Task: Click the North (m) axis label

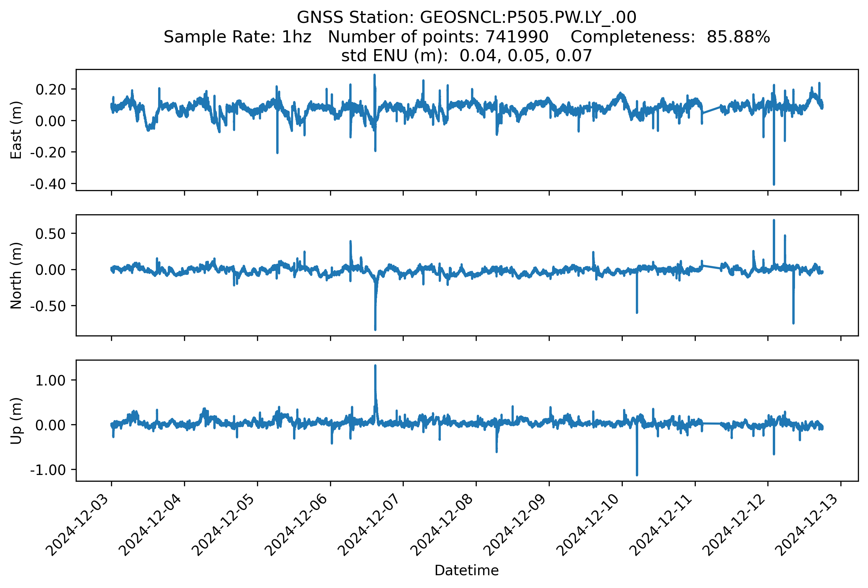Action: 16,275
